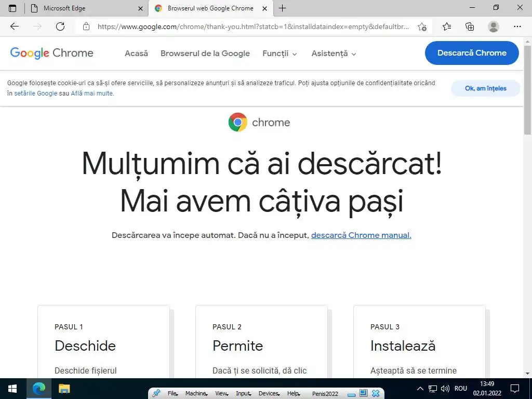
Task: Open the VirtualBox View menu
Action: 221,394
